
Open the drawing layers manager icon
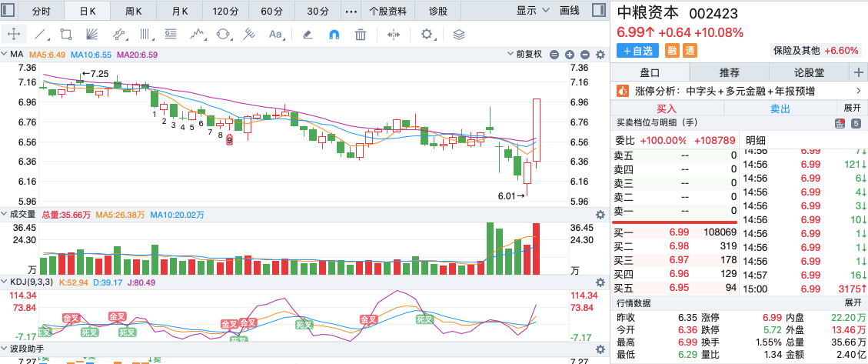[x=458, y=35]
